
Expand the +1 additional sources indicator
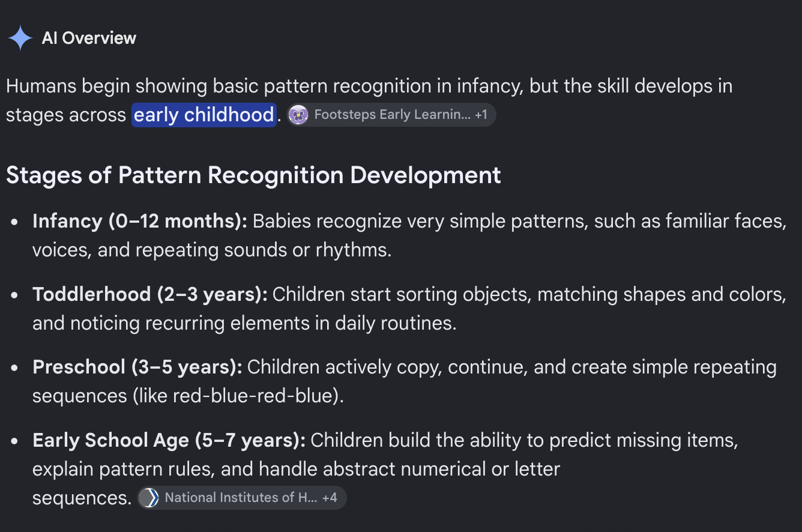tap(481, 115)
